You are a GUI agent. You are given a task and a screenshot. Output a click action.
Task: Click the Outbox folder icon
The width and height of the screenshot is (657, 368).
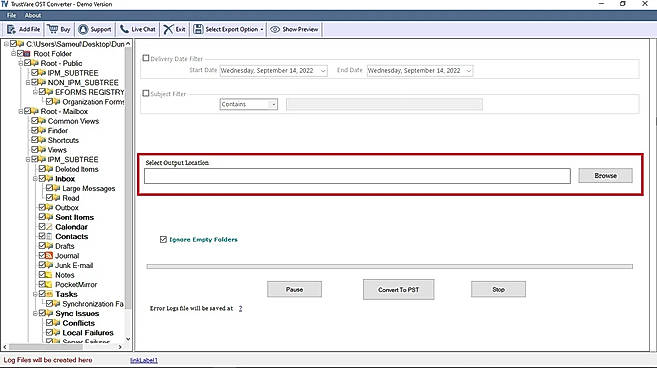(x=49, y=207)
